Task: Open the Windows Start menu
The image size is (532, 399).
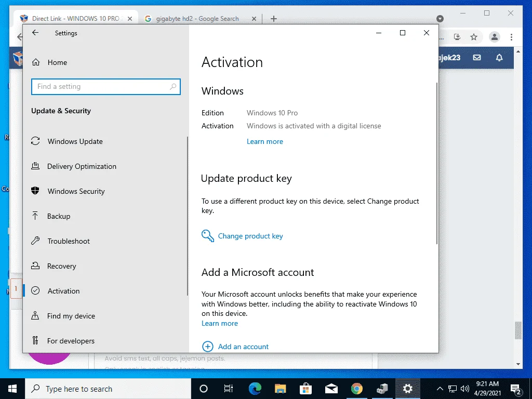Action: coord(12,389)
